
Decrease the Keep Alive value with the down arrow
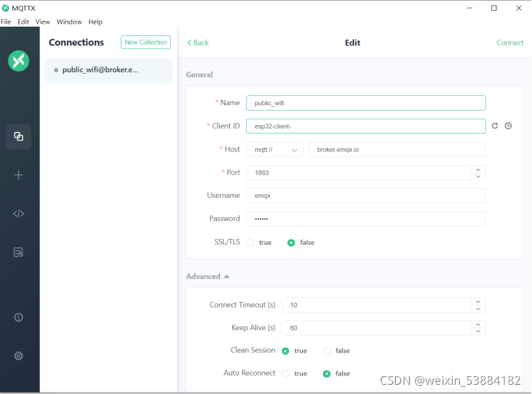[478, 331]
